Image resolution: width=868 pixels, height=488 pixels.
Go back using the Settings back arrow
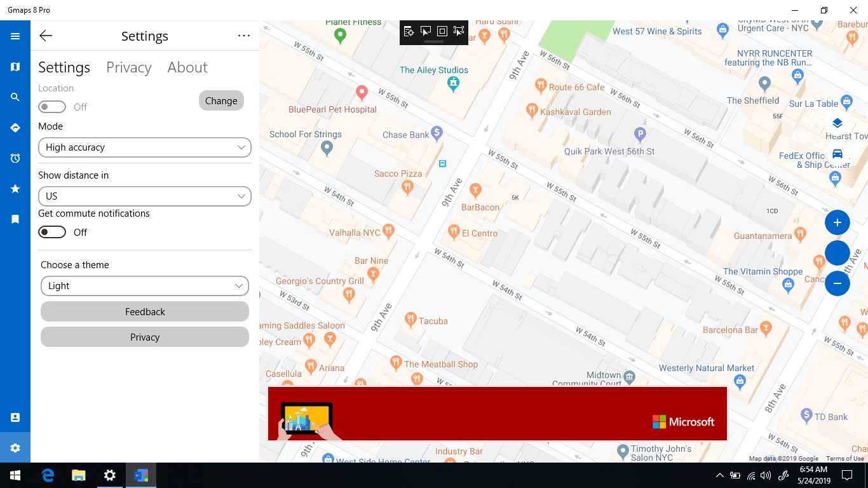(46, 36)
